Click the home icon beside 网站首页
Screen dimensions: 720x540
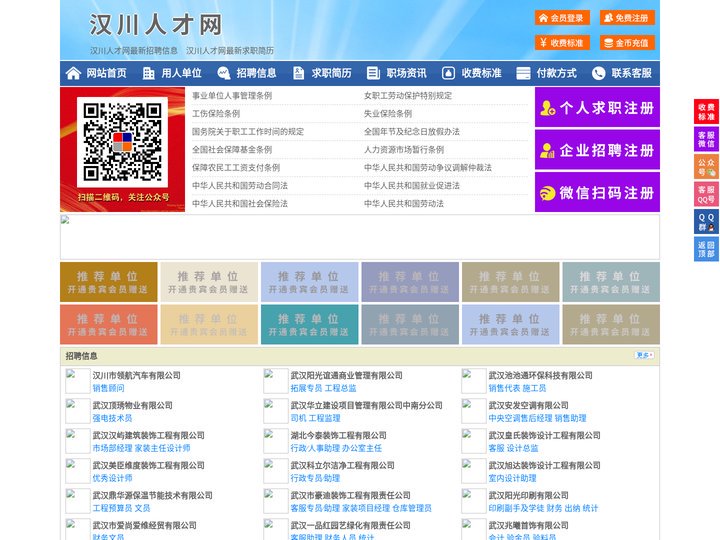coord(73,73)
